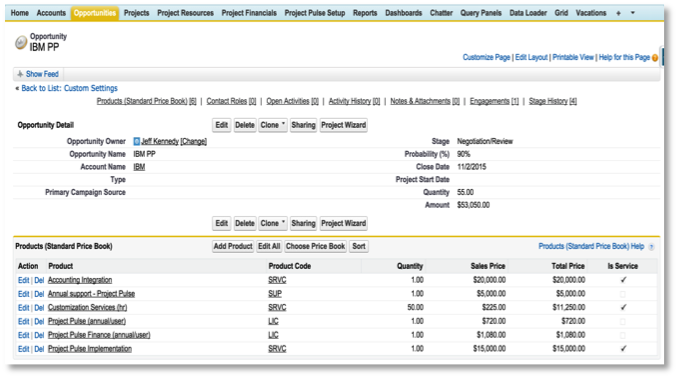Click Back to List: Custom Settings
678x378 pixels.
point(70,88)
